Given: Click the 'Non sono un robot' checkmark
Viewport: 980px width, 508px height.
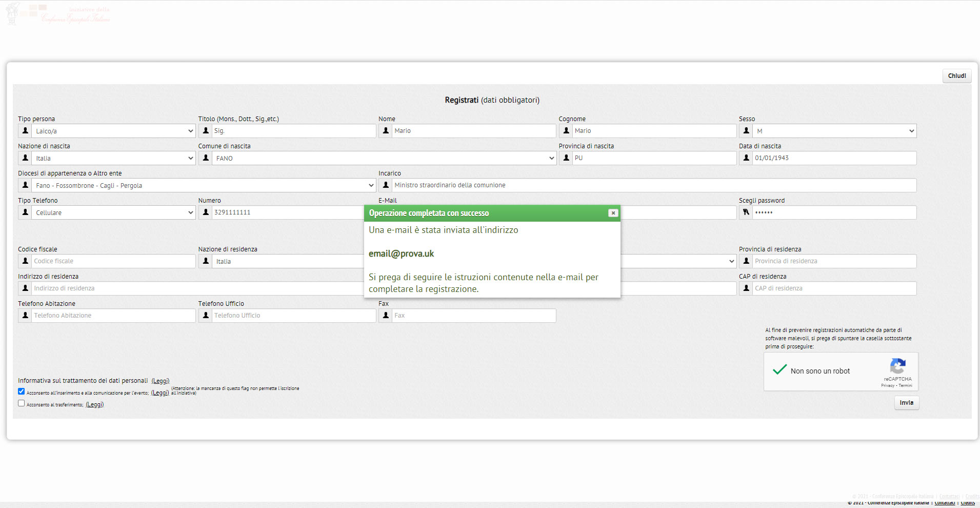Looking at the screenshot, I should (779, 370).
